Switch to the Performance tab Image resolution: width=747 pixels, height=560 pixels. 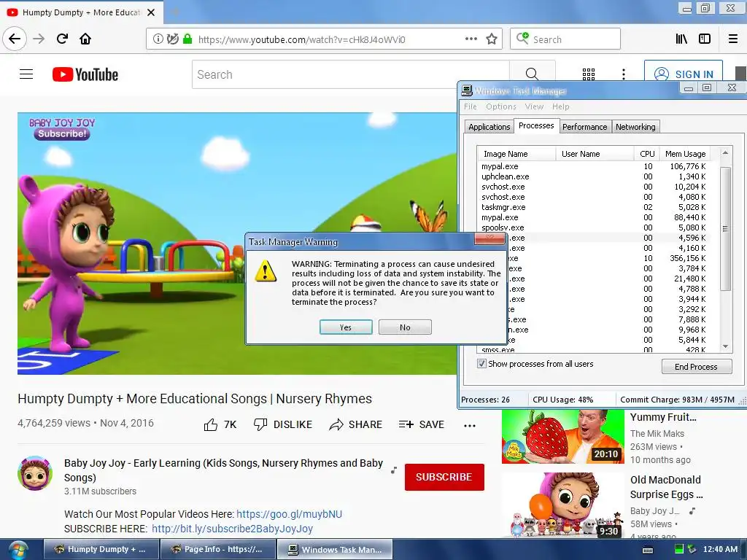pos(584,127)
